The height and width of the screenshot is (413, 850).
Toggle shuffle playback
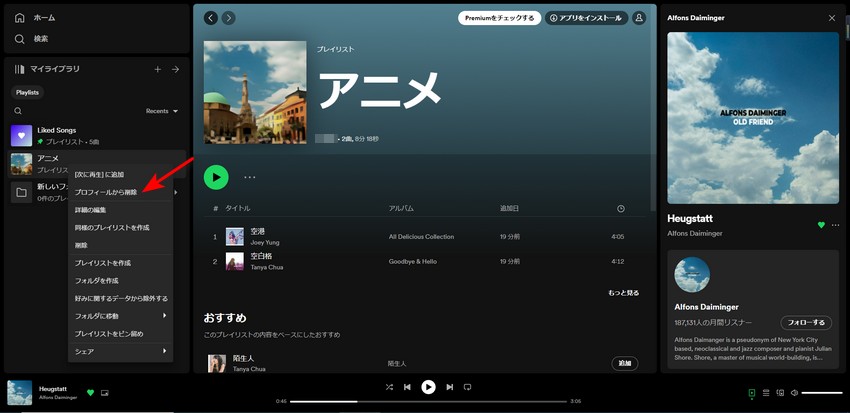(389, 387)
